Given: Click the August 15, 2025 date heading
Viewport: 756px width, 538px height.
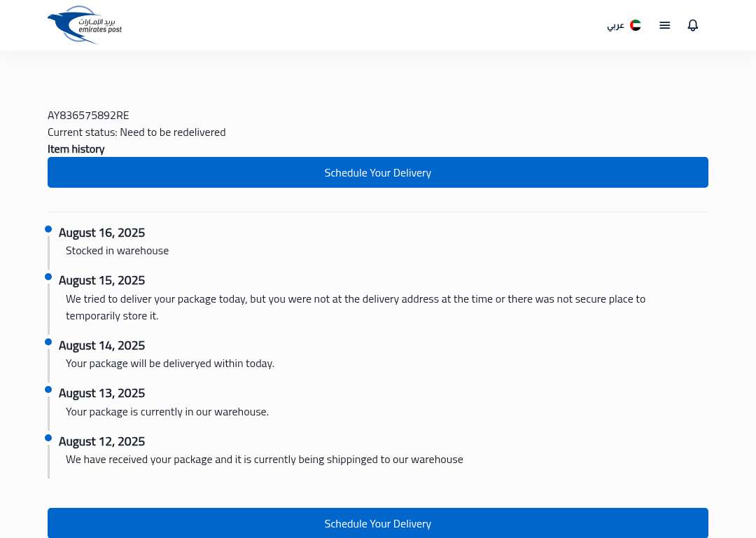Looking at the screenshot, I should coord(101,280).
